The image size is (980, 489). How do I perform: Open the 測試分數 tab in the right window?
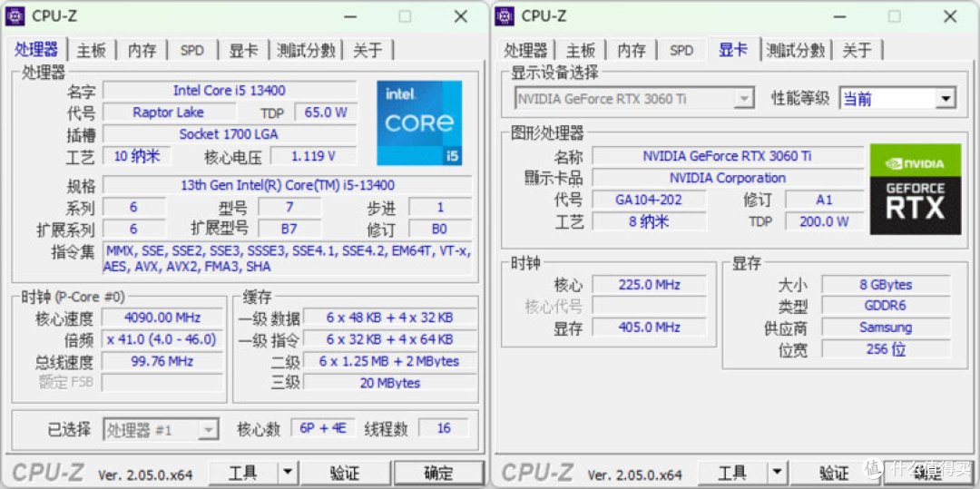pyautogui.click(x=796, y=51)
